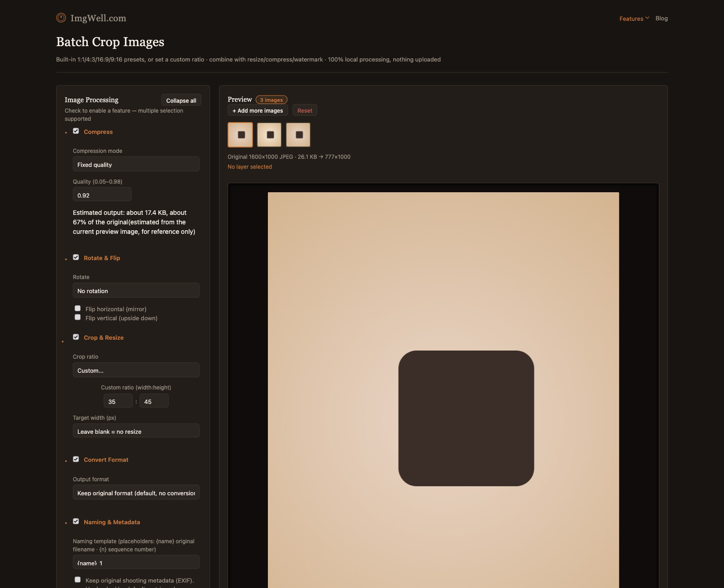Click the Estimated output size text
This screenshot has height=588, width=724.
point(134,222)
